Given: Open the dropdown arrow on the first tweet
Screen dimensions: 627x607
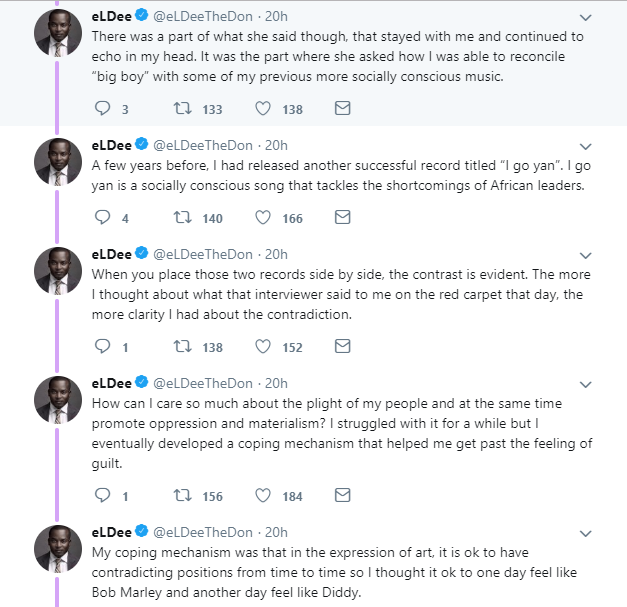Looking at the screenshot, I should pos(586,18).
